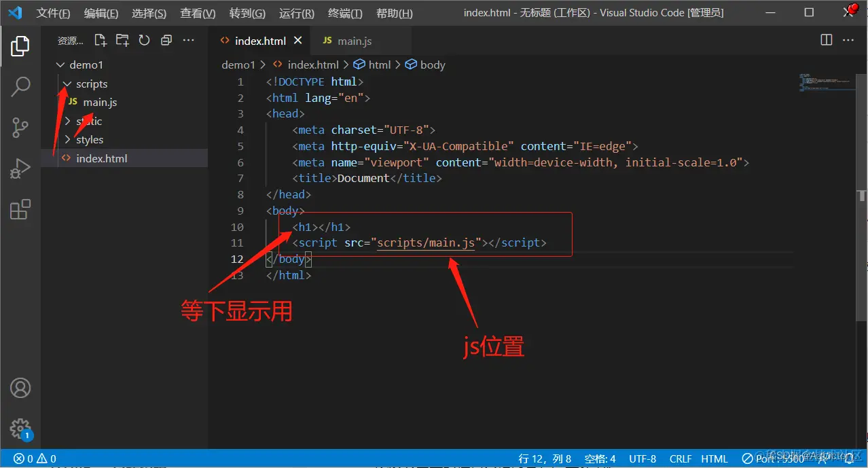Open Source Control view

click(20, 127)
